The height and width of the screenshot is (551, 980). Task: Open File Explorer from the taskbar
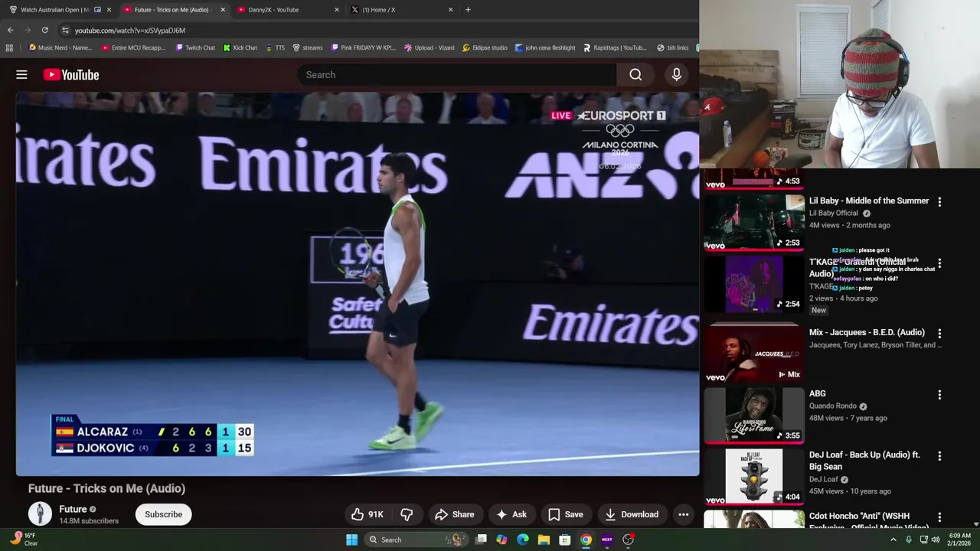click(x=544, y=540)
